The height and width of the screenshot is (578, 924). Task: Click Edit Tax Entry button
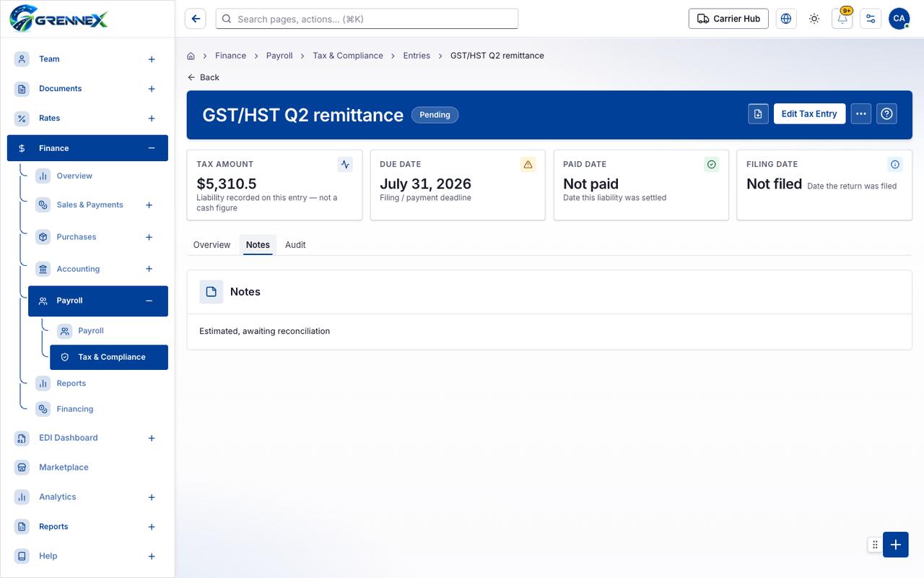pos(809,113)
